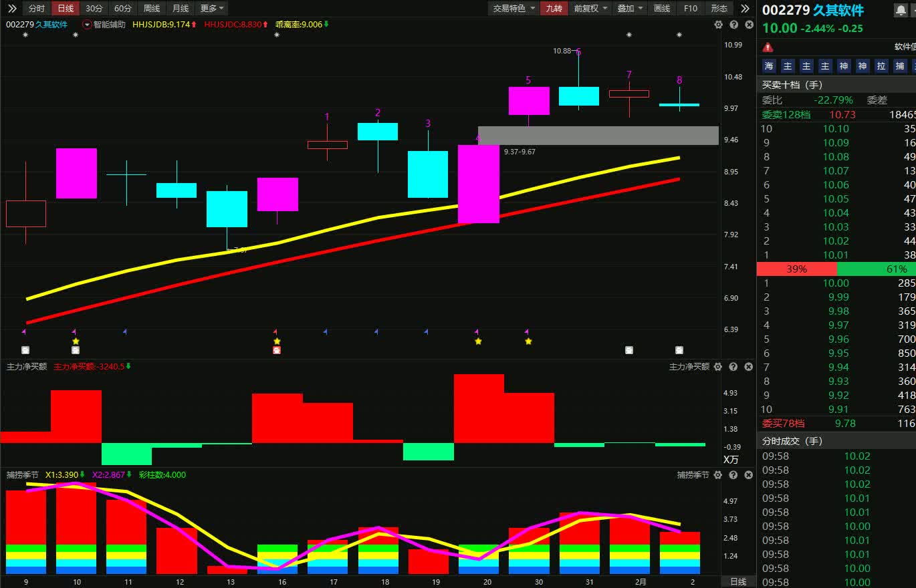This screenshot has height=588, width=916.
Task: Click white news marker under date 9
Action: pos(25,350)
